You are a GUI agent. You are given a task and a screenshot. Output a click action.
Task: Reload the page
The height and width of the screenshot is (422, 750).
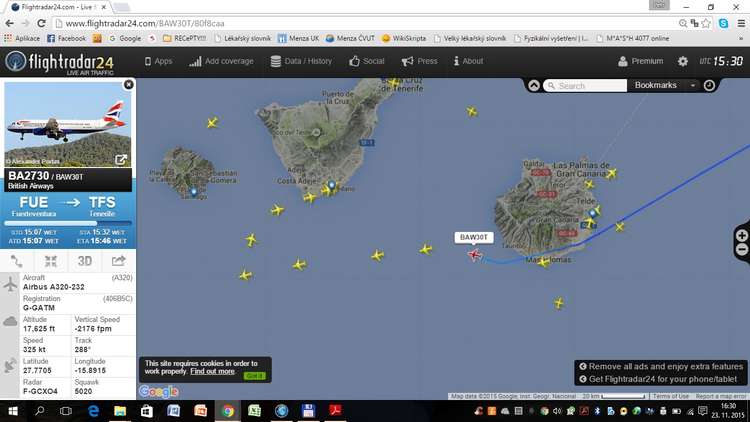[41, 23]
